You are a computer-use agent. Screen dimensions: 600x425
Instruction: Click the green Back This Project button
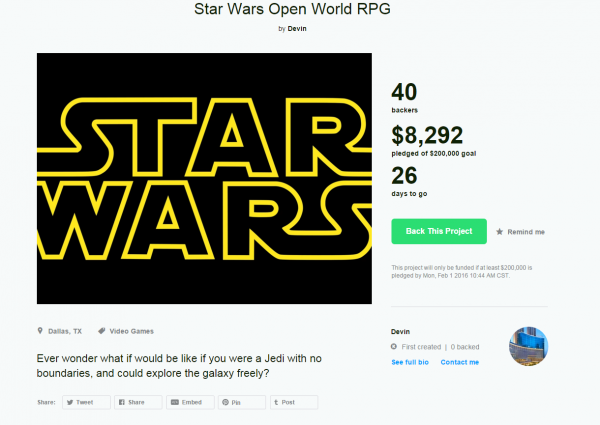point(439,231)
